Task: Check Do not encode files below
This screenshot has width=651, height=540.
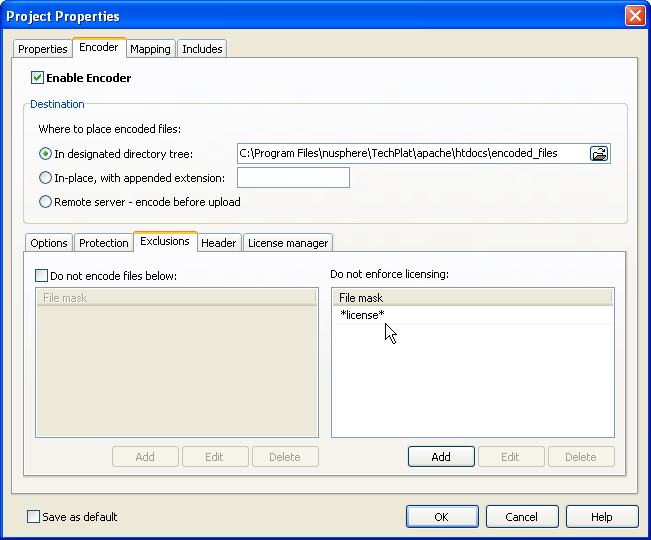Action: tap(42, 276)
